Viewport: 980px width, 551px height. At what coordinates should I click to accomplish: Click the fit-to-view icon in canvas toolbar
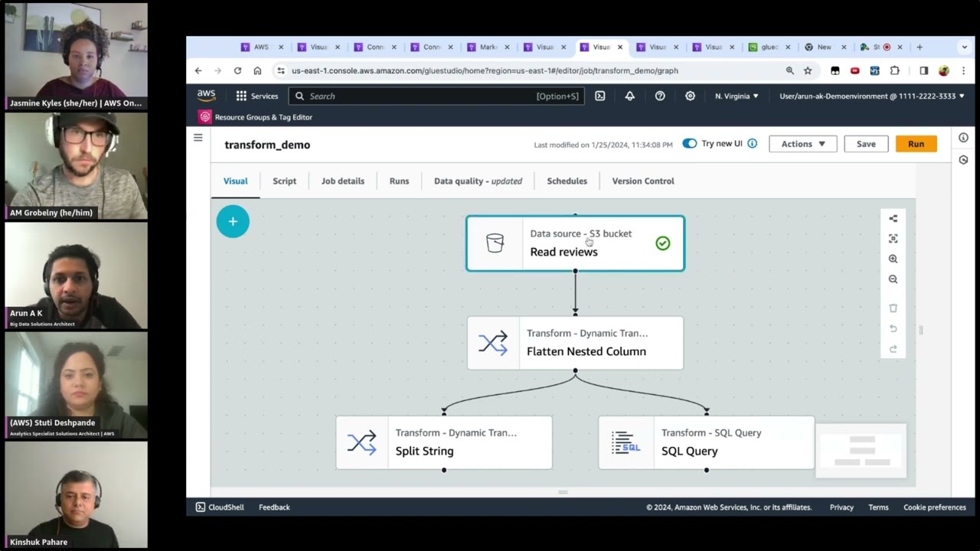pos(893,239)
